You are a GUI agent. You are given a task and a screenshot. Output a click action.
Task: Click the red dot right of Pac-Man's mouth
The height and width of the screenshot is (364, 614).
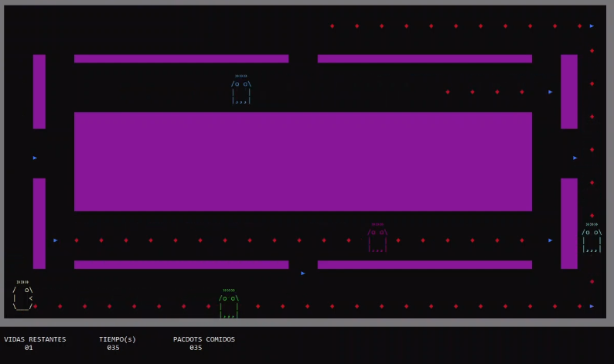tap(36, 307)
